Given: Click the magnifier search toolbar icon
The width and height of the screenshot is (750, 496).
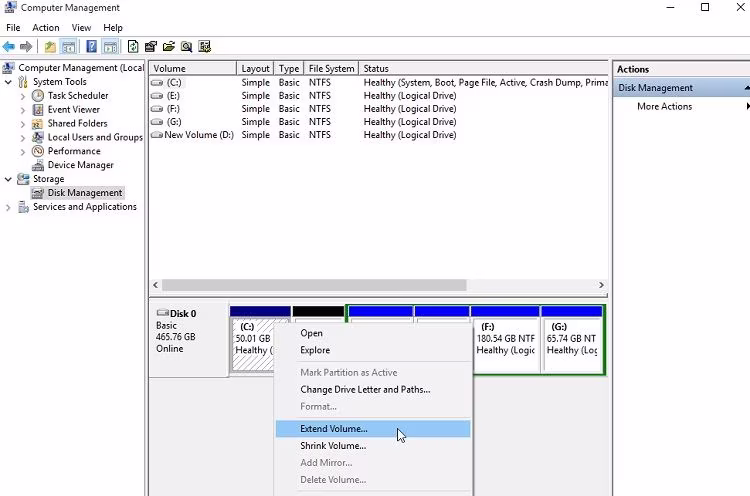Looking at the screenshot, I should [x=187, y=46].
